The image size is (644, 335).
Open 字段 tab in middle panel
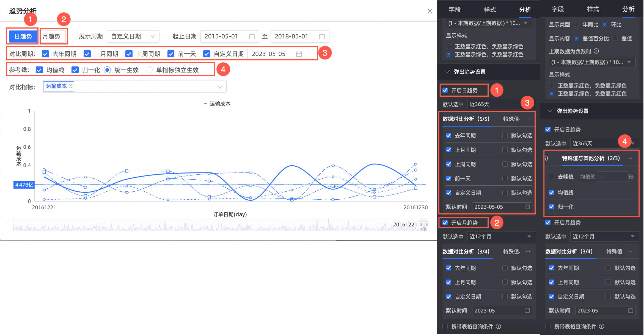(x=455, y=10)
